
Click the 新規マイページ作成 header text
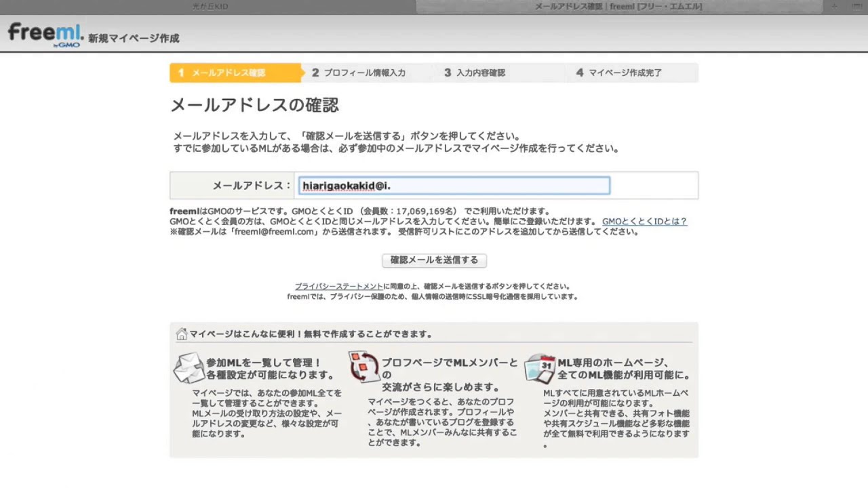[134, 39]
